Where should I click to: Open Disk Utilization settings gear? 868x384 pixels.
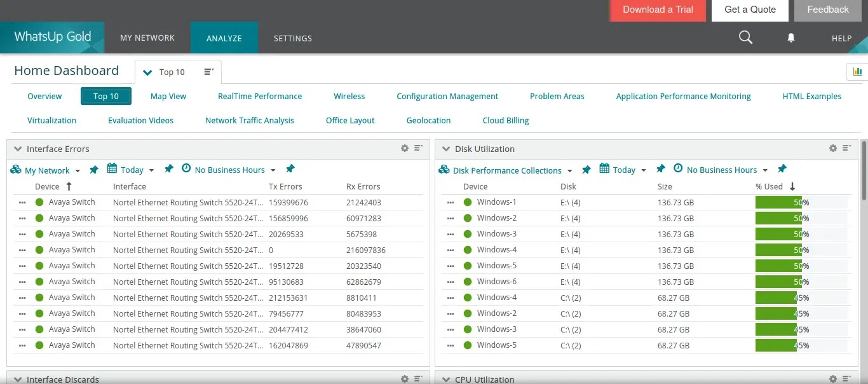coord(833,148)
